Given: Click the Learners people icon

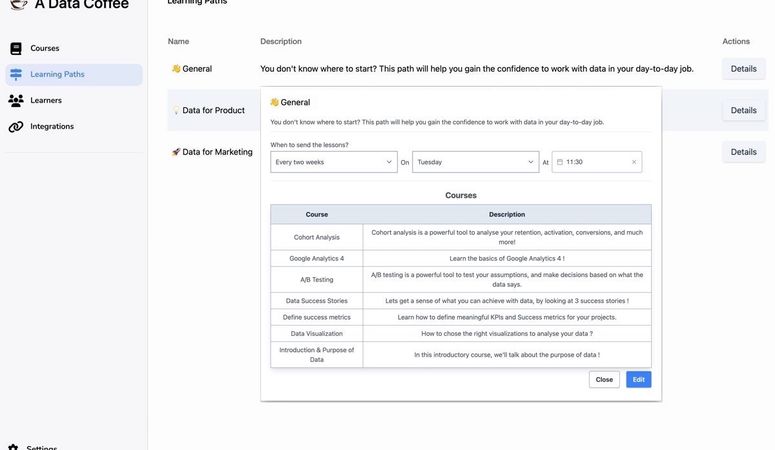Looking at the screenshot, I should [16, 100].
